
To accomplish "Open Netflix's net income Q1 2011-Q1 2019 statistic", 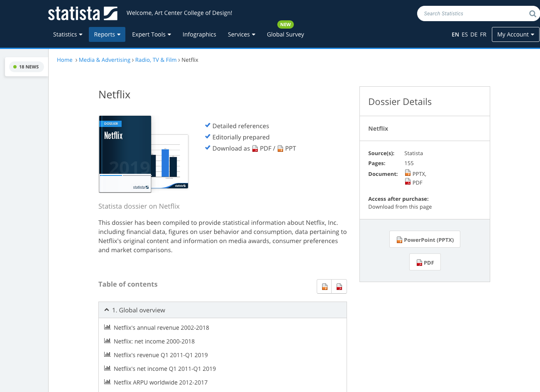I will (x=165, y=368).
